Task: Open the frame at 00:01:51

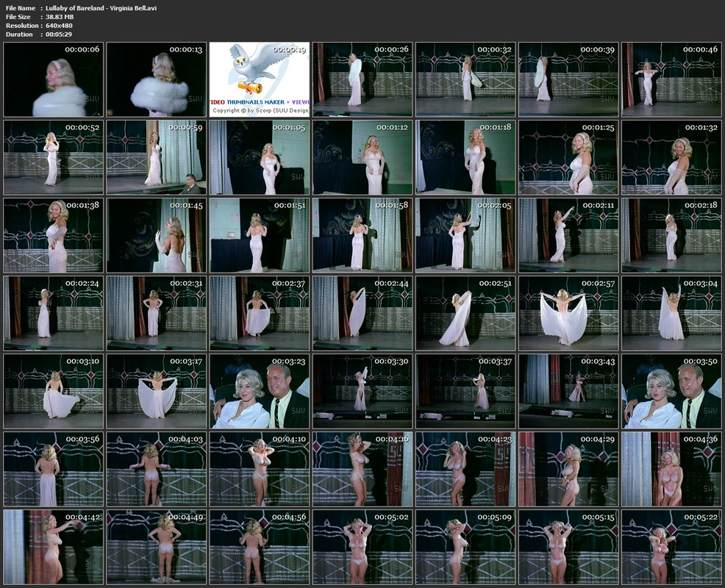Action: (x=259, y=235)
